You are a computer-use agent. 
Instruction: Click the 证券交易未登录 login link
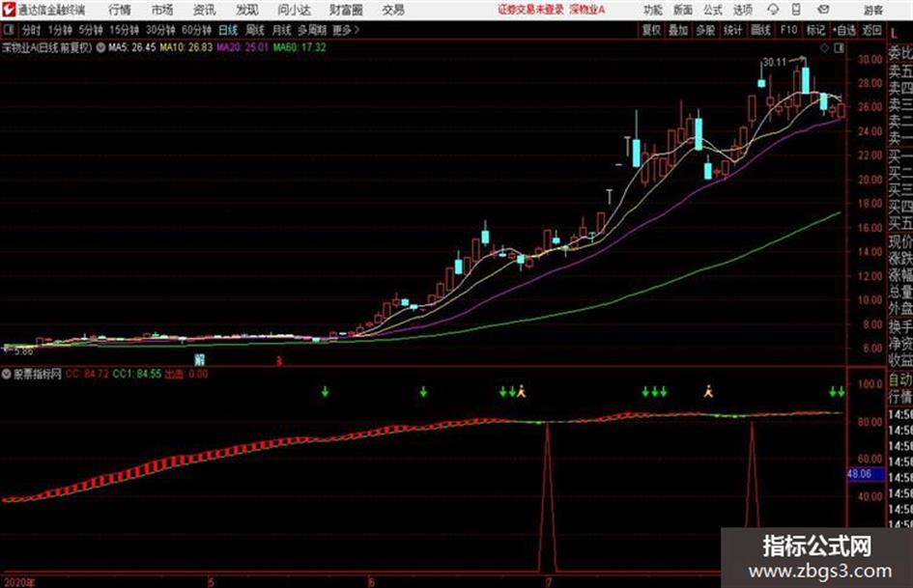531,10
